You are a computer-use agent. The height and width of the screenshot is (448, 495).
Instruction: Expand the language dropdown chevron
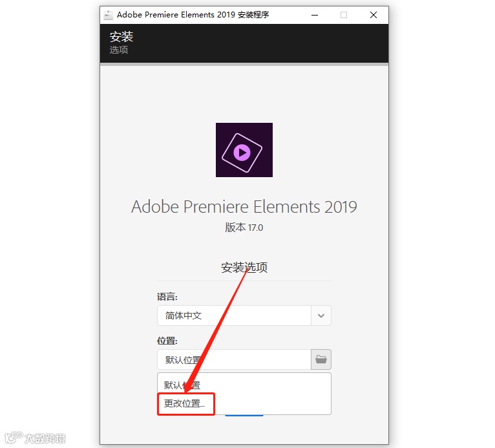(321, 315)
